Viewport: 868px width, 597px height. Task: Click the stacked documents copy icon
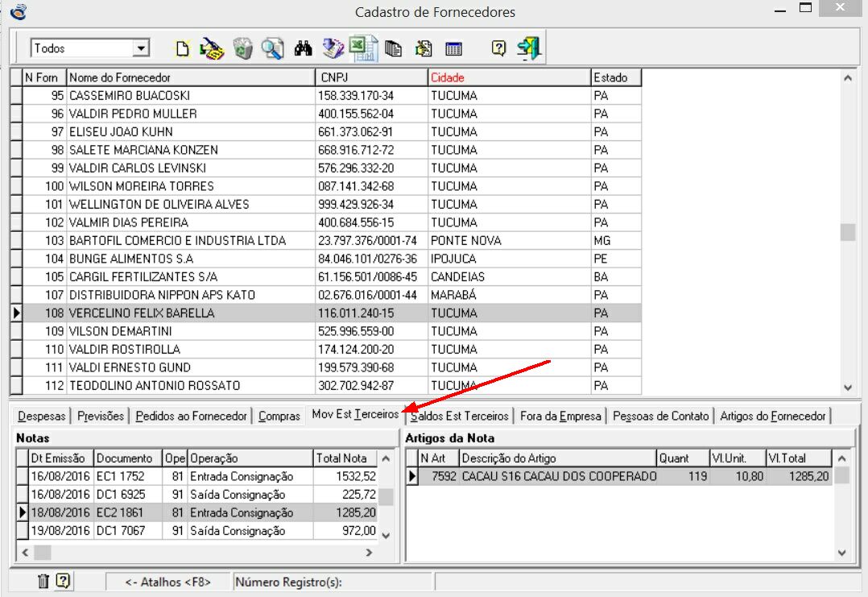tap(393, 48)
